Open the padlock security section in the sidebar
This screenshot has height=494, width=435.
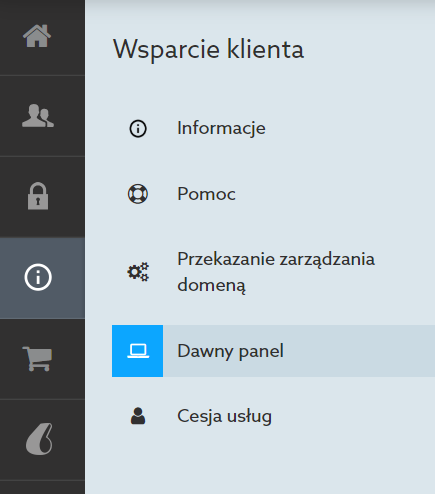click(38, 196)
